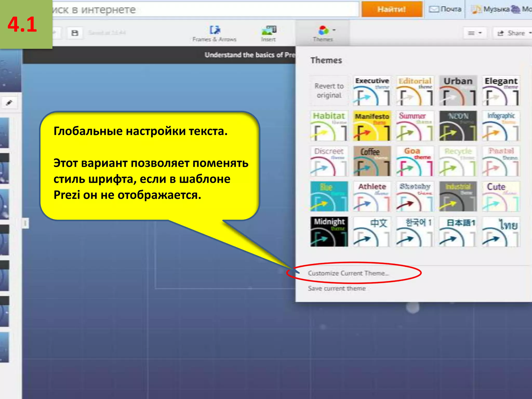
Task: Apply the Athlete theme
Action: pyautogui.click(x=372, y=196)
